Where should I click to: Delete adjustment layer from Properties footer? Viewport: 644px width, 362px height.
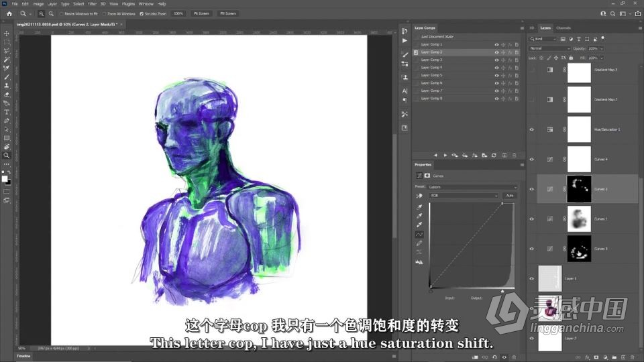tap(514, 357)
